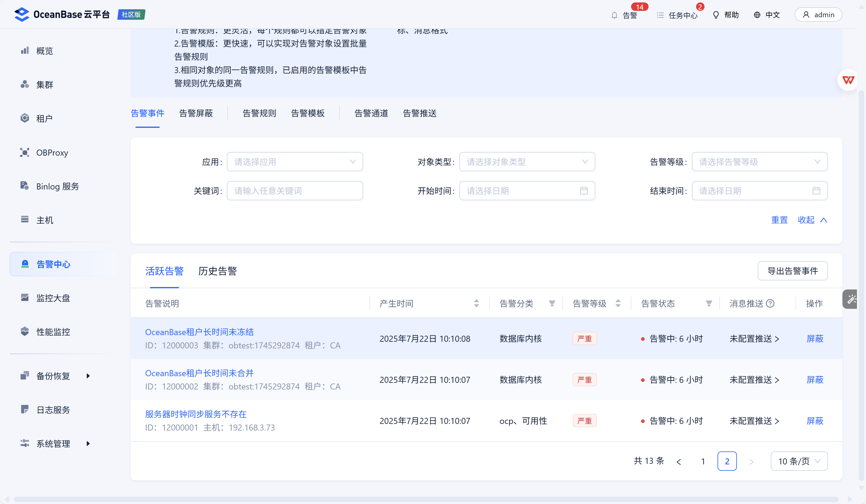
Task: Select 告警中心 in the sidebar
Action: pos(62,264)
